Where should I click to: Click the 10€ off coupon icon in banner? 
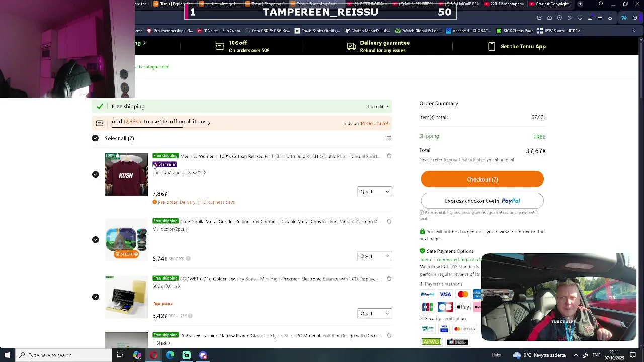(220, 46)
